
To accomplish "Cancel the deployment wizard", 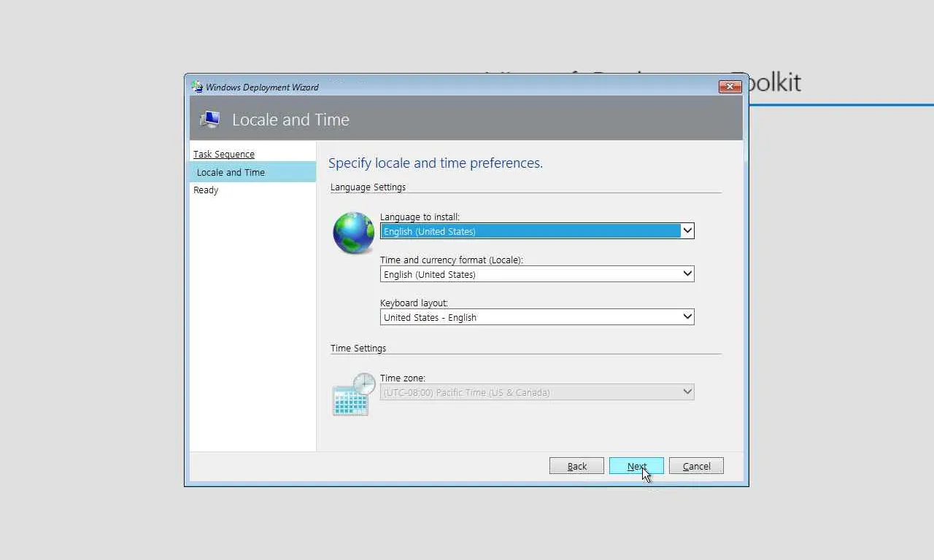I will pyautogui.click(x=696, y=466).
